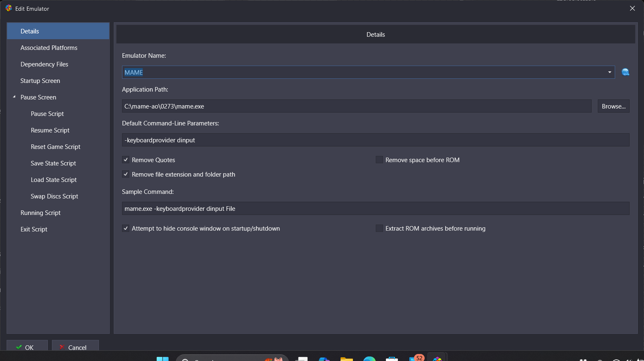Click the Application Path field
Viewport: 644px width, 361px height.
click(357, 106)
